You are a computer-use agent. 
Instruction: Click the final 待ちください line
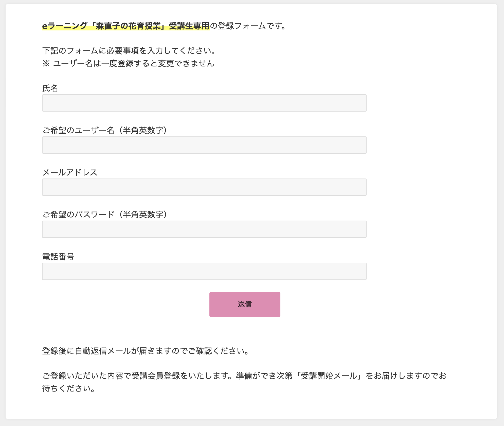[68, 388]
